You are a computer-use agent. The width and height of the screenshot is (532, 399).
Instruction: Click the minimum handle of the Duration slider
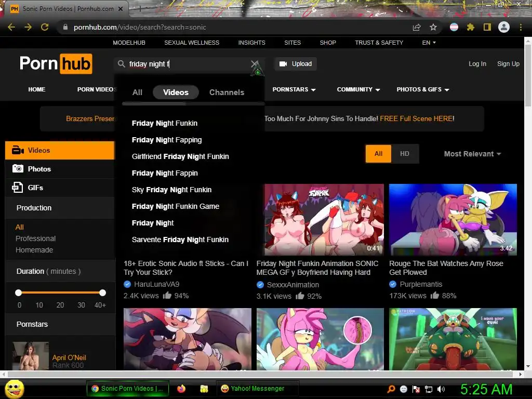tap(18, 292)
